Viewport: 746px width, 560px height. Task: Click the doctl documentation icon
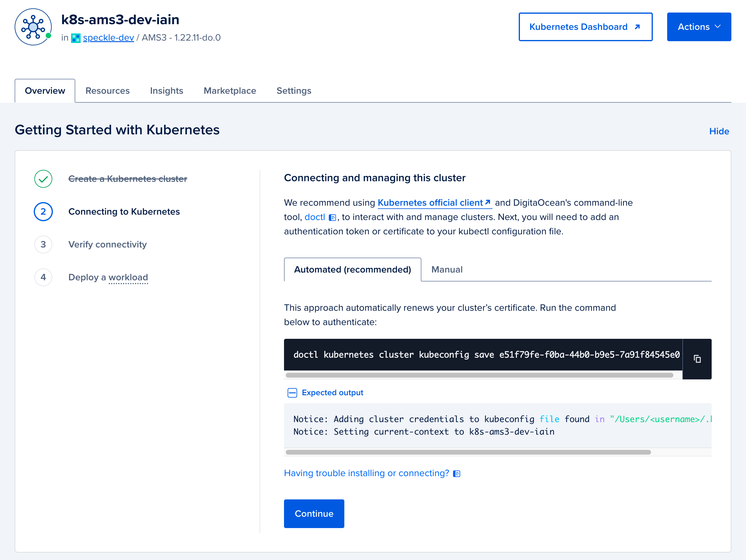point(332,218)
